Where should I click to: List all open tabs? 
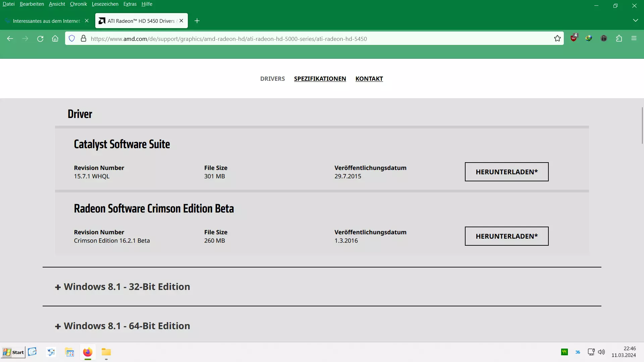tap(635, 20)
